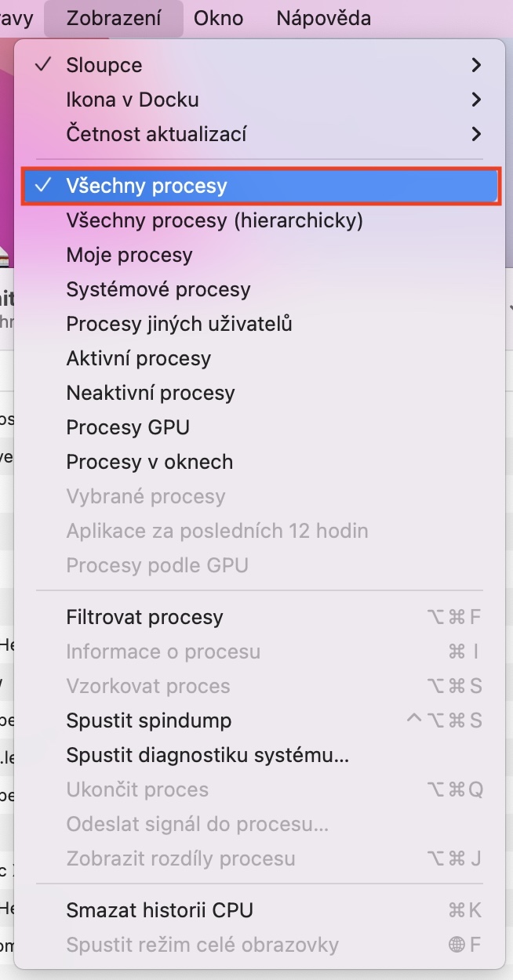Choose Procesy GPU entry
513x980 pixels.
click(128, 427)
